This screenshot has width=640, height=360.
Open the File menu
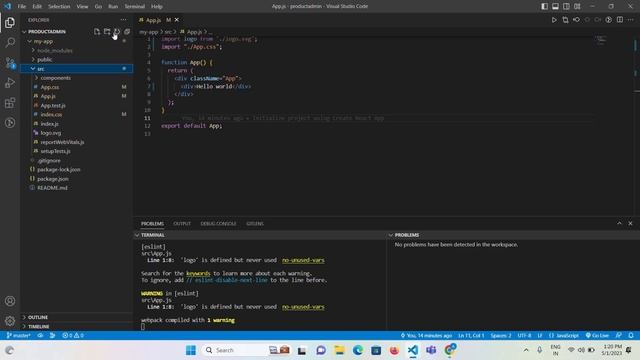[x=22, y=6]
